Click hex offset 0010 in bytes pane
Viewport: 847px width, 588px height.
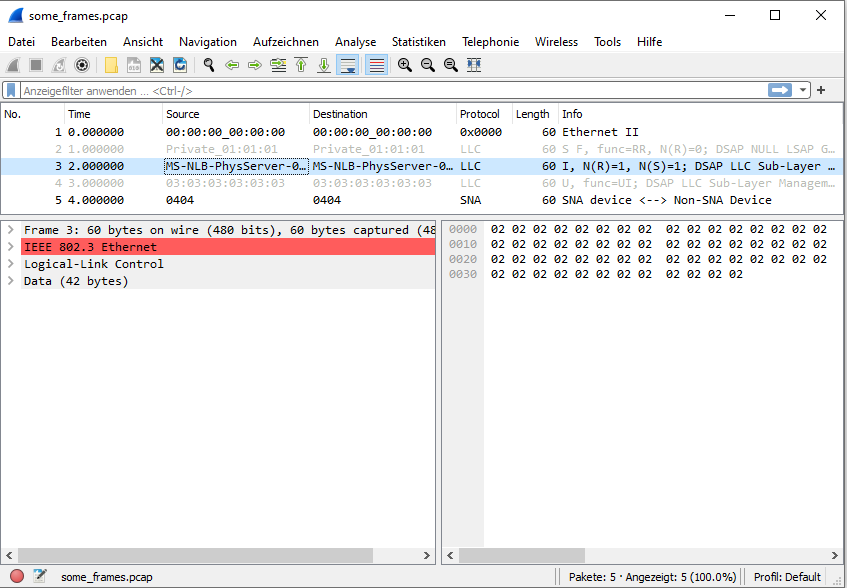tap(463, 245)
